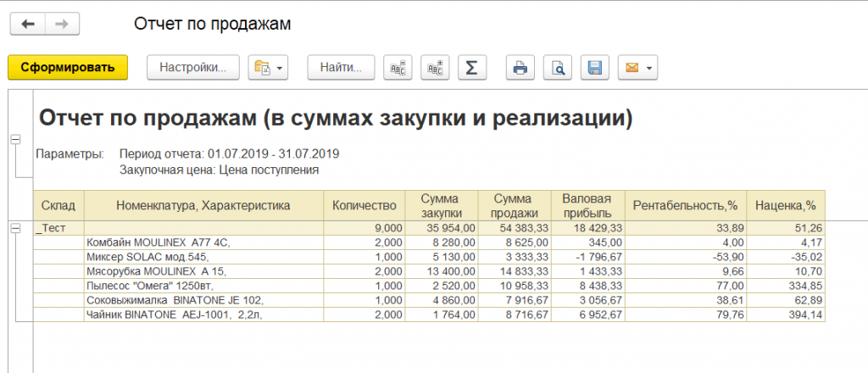Click the Найти... search button
Viewport: 868px width, 373px height.
click(x=341, y=68)
